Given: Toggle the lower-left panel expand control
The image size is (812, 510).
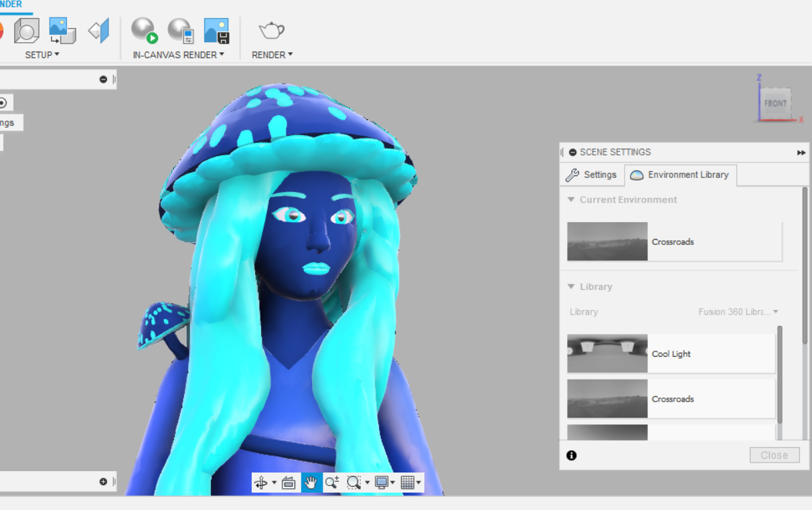Looking at the screenshot, I should [102, 481].
